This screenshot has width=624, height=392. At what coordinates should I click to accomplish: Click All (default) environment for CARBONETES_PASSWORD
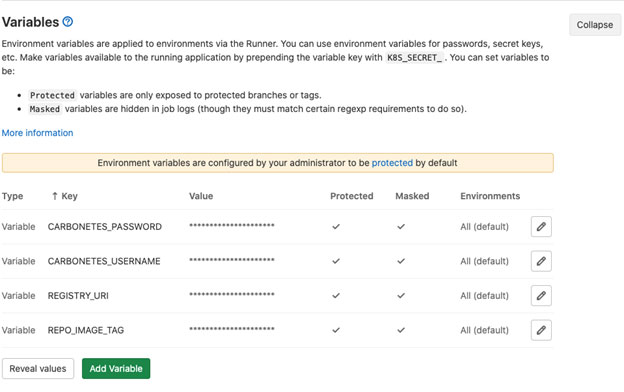(484, 226)
